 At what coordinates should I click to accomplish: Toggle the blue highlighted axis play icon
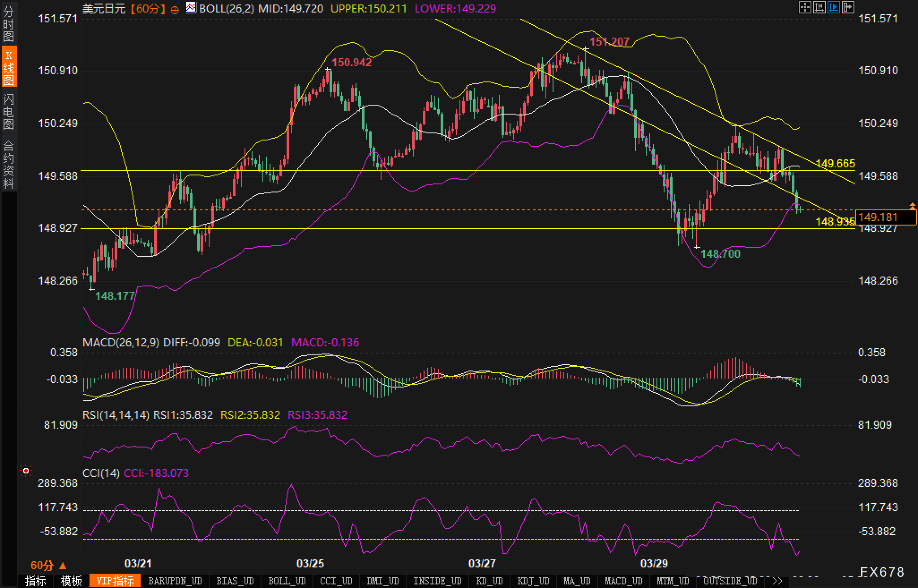pyautogui.click(x=833, y=7)
